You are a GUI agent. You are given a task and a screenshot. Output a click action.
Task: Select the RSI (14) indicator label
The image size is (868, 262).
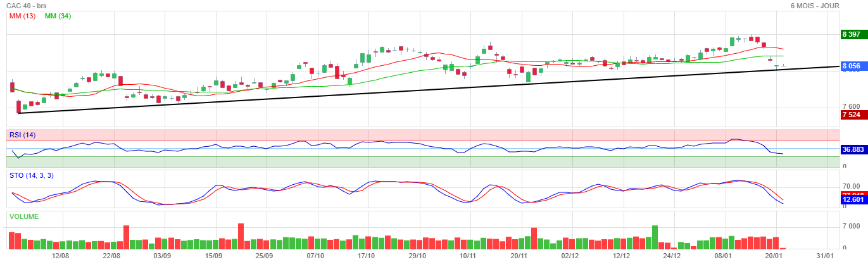pyautogui.click(x=22, y=135)
